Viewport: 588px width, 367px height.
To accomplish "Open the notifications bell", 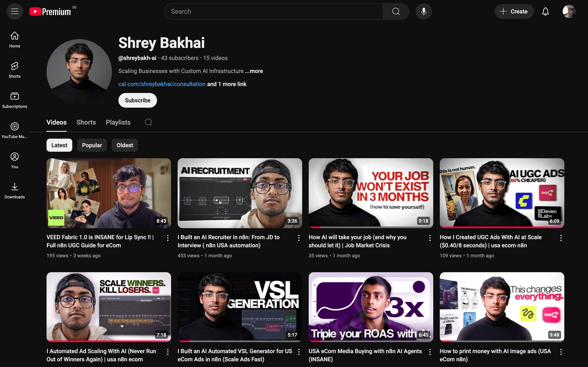I will 546,11.
